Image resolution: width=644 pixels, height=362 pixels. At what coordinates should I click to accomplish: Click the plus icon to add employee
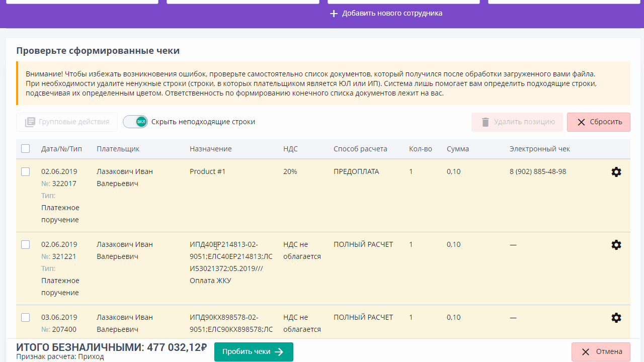click(x=334, y=14)
